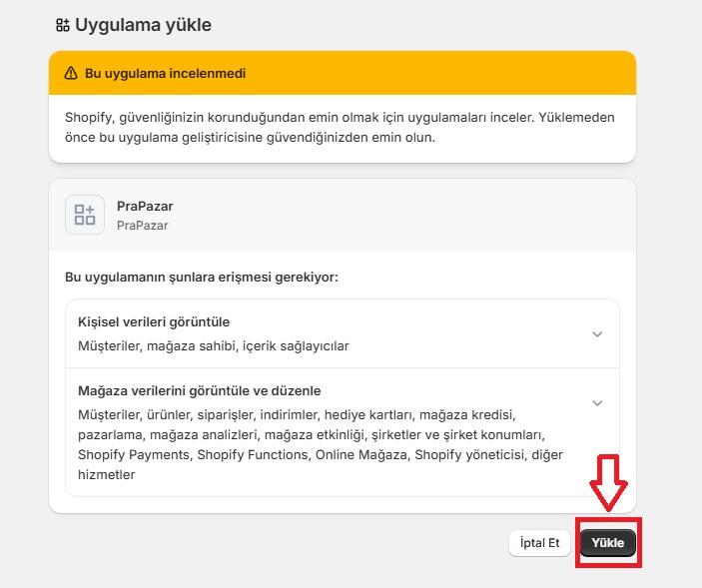Select Mağaza verilerini görüntüle ve düzenle heading
Screen dimensions: 702x588
199,390
